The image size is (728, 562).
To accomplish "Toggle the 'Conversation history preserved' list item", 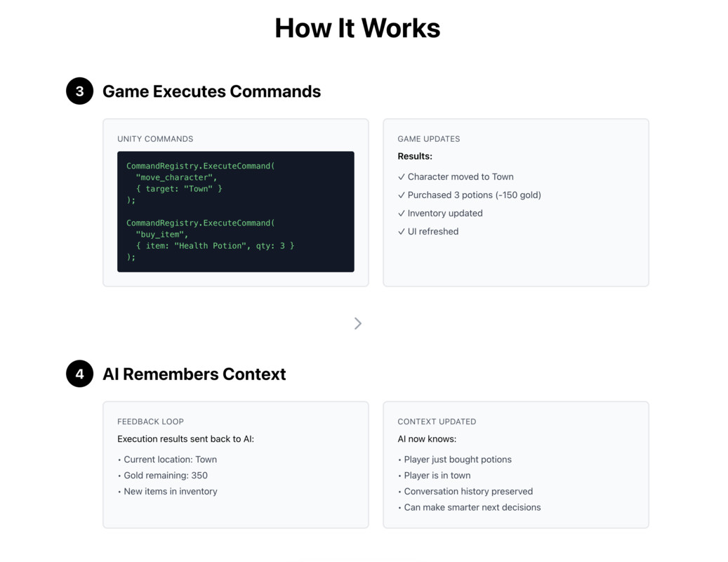I will pos(468,491).
